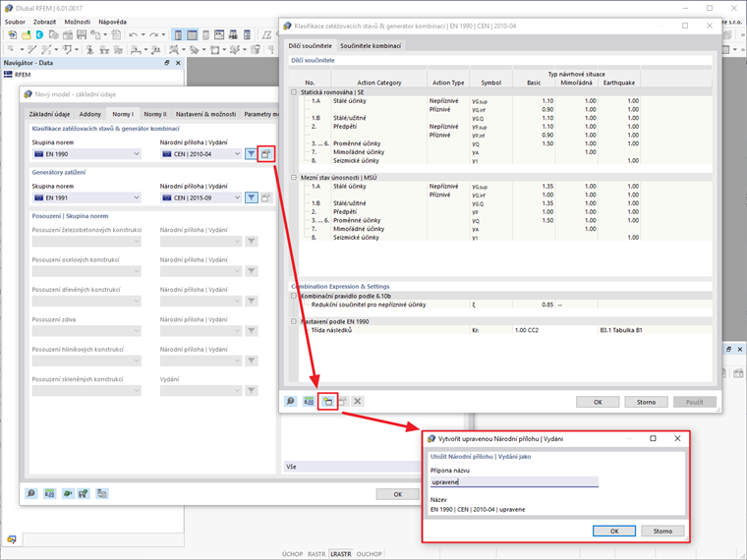Open undo history dropdown arrow
Viewport: 747px width, 560px height.
[x=143, y=34]
